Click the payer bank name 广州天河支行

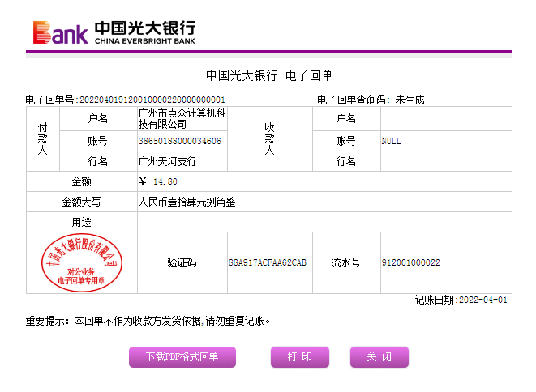[x=168, y=161]
